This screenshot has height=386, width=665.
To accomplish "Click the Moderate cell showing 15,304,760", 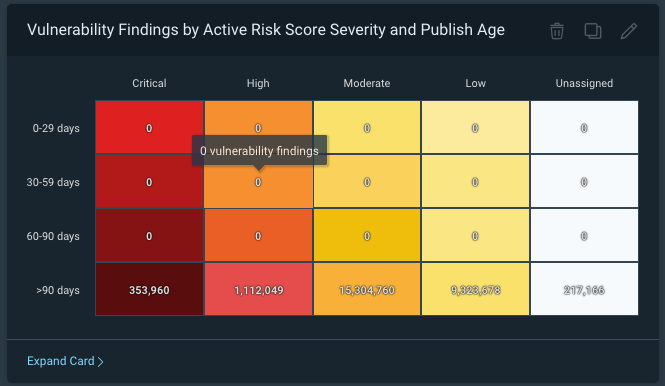I will click(x=367, y=289).
